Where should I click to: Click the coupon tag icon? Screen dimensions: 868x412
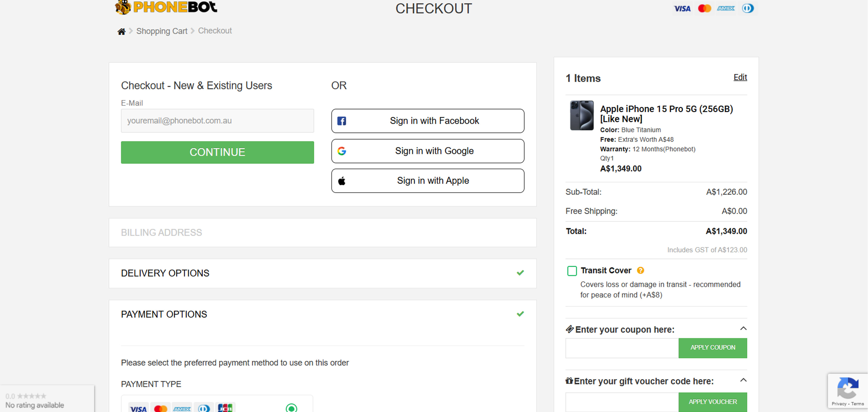pos(569,329)
